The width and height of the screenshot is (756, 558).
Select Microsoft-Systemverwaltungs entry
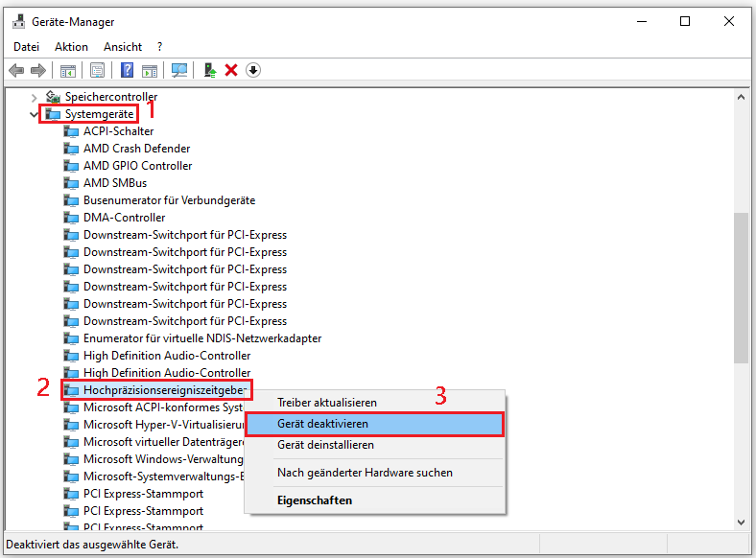tap(164, 477)
